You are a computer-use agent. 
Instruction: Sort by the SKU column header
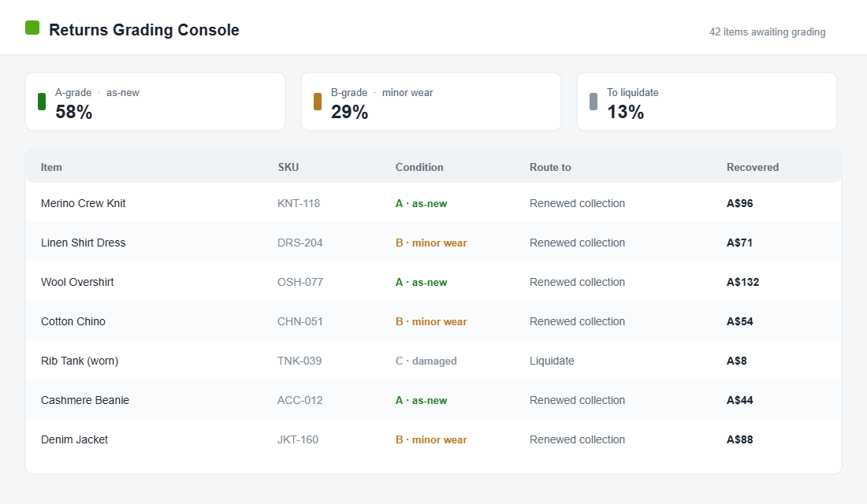[288, 168]
